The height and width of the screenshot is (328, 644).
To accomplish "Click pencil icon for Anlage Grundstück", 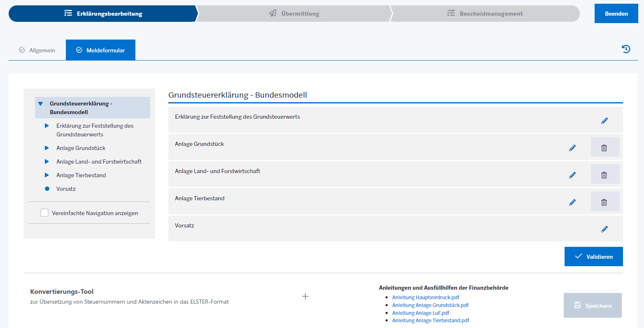I will tap(572, 148).
